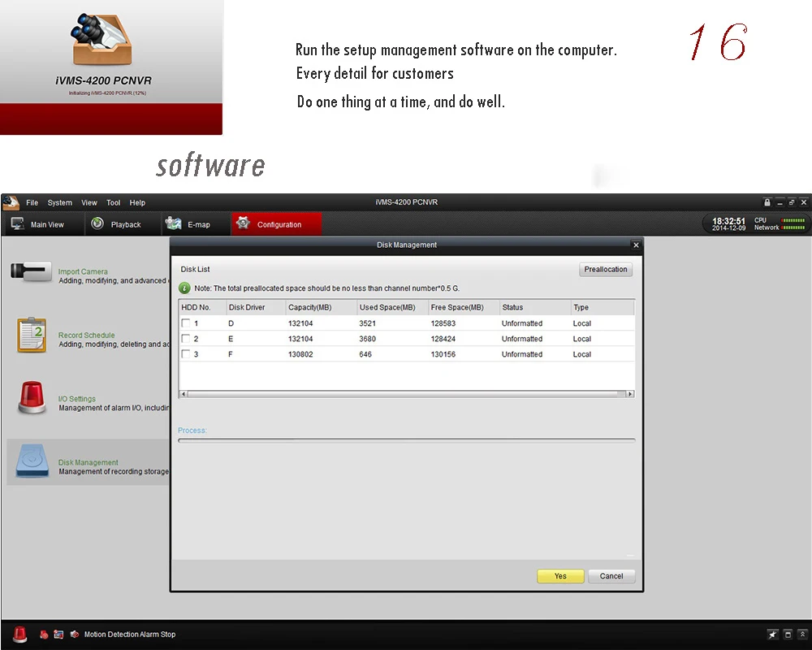Image resolution: width=812 pixels, height=650 pixels.
Task: Click the Configuration gear icon
Action: (243, 223)
